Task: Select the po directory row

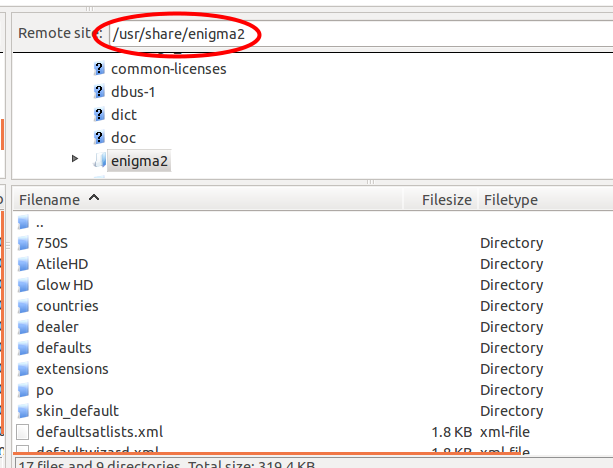Action: [313, 390]
